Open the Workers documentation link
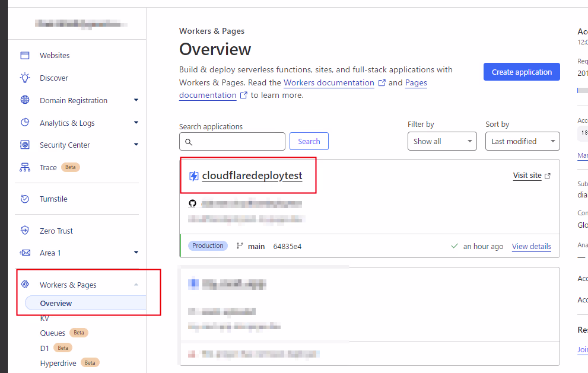 tap(329, 82)
